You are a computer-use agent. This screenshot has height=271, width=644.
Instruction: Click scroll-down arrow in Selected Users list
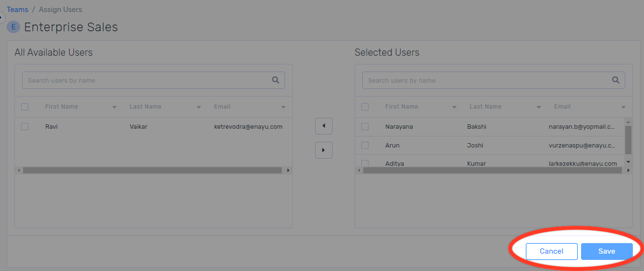629,162
